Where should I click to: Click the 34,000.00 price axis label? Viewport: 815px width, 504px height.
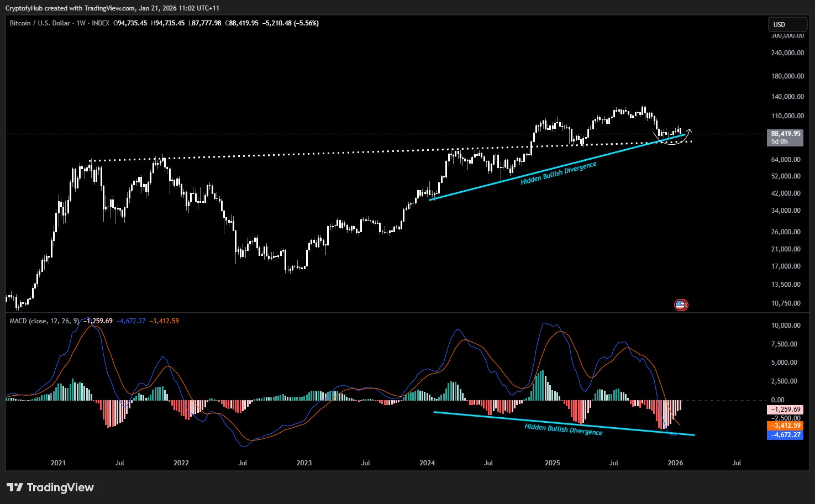click(x=786, y=211)
